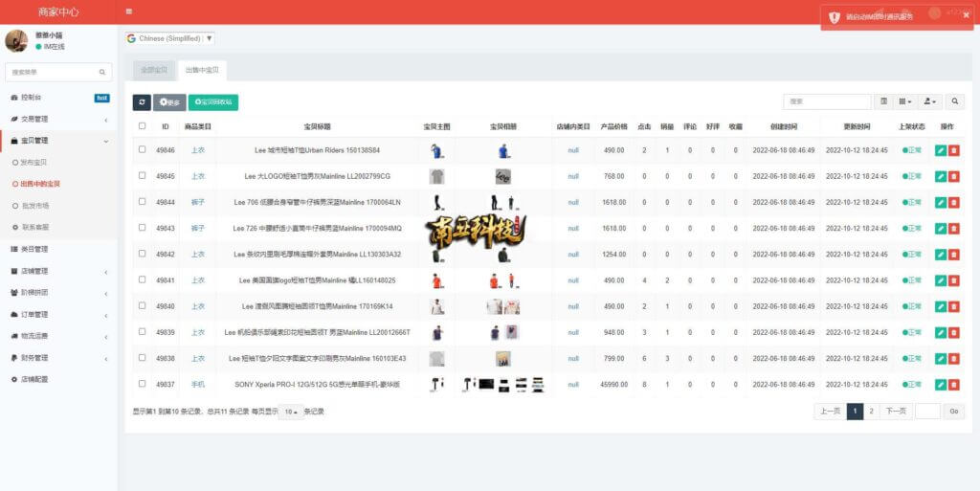Click the advanced search magnifier button
The height and width of the screenshot is (491, 980).
point(954,101)
